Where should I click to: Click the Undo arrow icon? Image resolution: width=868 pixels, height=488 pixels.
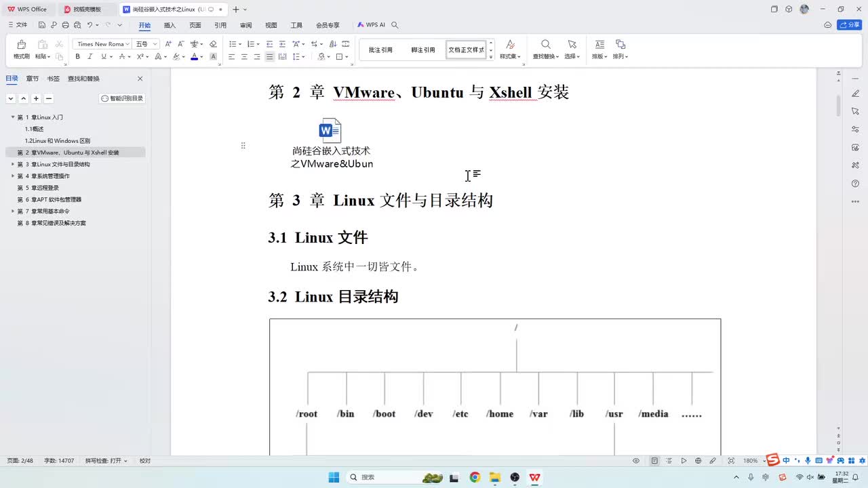(89, 25)
